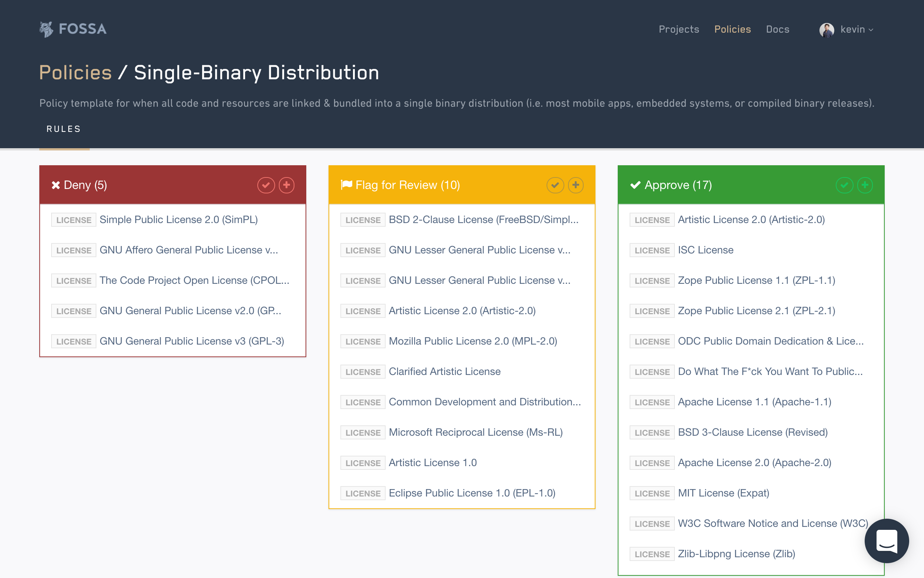
Task: Click the Simple Public License 2.0 entry
Action: tap(179, 220)
